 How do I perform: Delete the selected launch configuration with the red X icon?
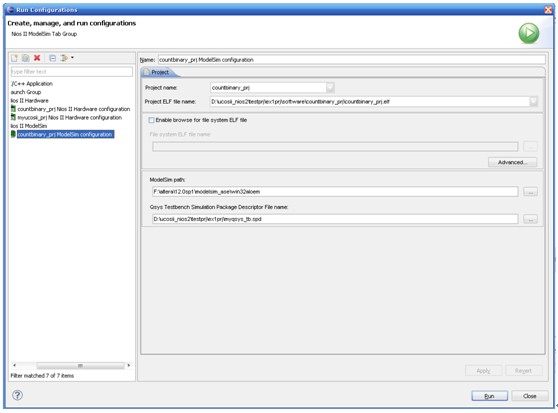[37, 58]
